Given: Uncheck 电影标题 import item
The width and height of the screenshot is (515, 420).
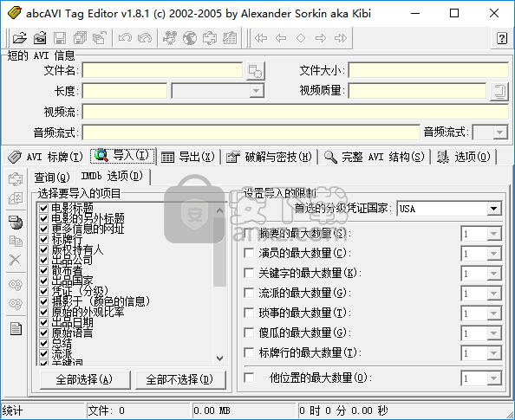Looking at the screenshot, I should 43,208.
